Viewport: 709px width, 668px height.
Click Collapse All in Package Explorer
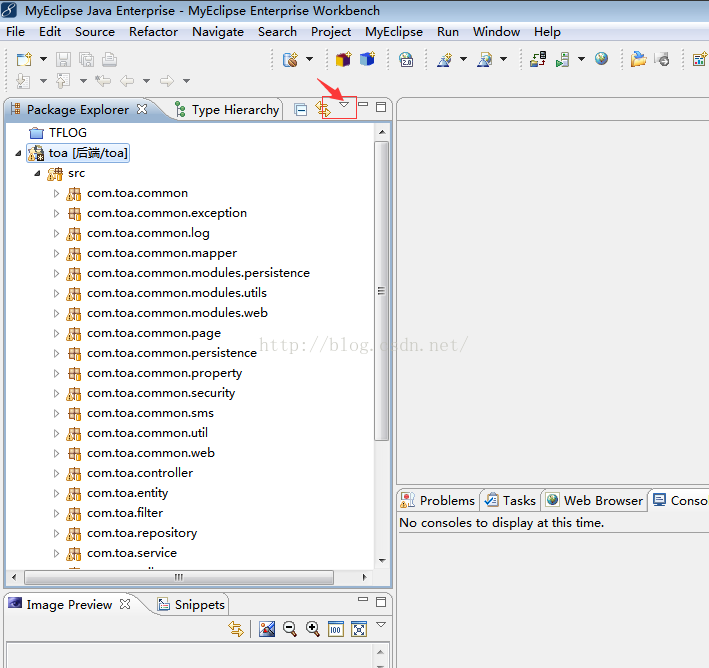click(301, 109)
